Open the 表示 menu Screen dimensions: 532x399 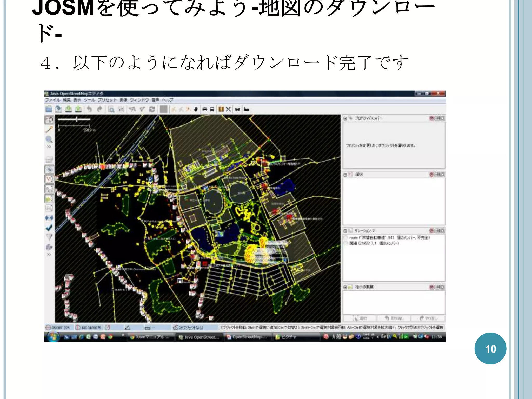click(x=77, y=100)
